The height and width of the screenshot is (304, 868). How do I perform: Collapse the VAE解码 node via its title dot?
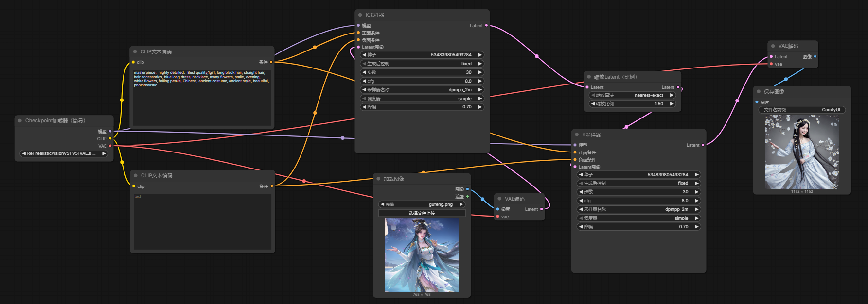pos(773,46)
